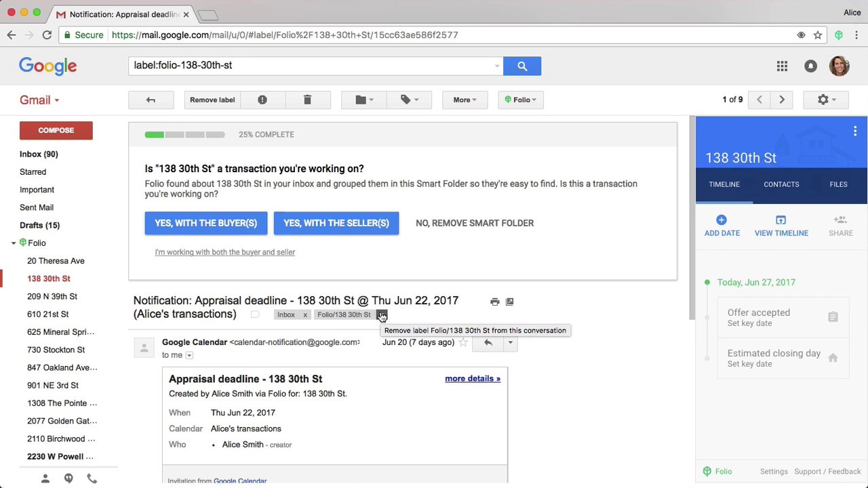Click the Add Date plus icon
Screen dimensions: 868x488
point(722,220)
